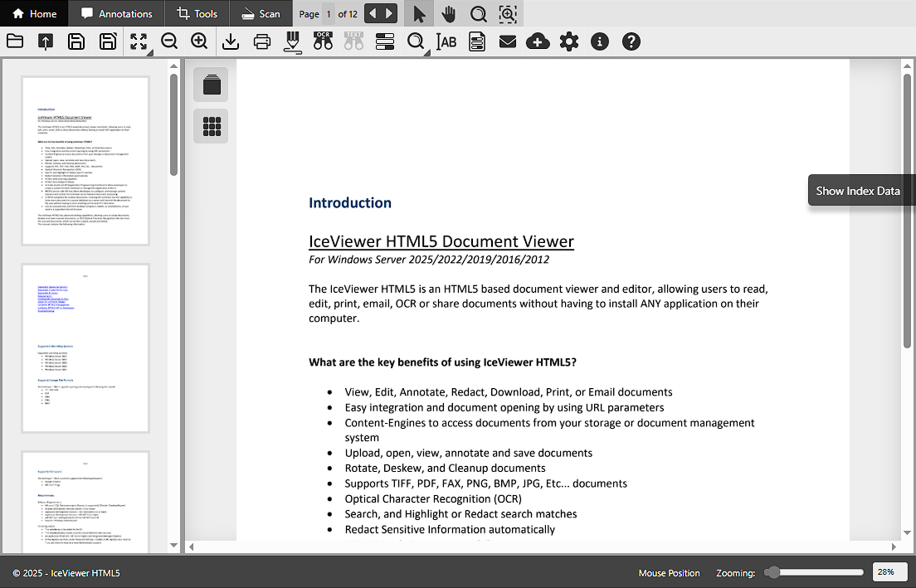Activate the Hand pan tool
916x588 pixels.
tap(450, 13)
